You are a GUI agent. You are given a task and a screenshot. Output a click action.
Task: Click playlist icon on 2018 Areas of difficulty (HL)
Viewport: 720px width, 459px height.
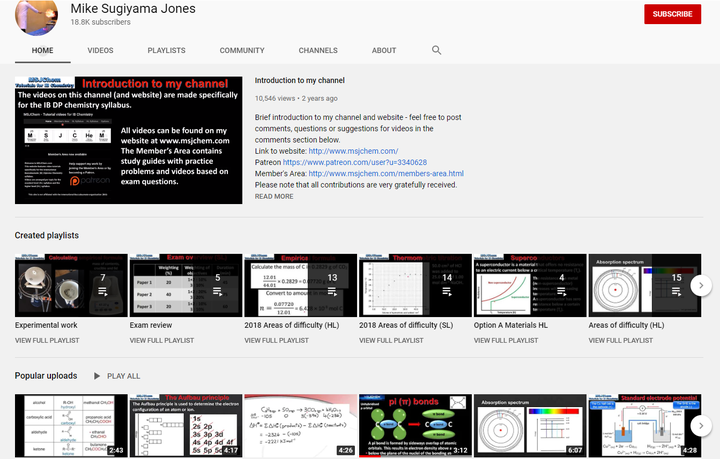point(332,291)
